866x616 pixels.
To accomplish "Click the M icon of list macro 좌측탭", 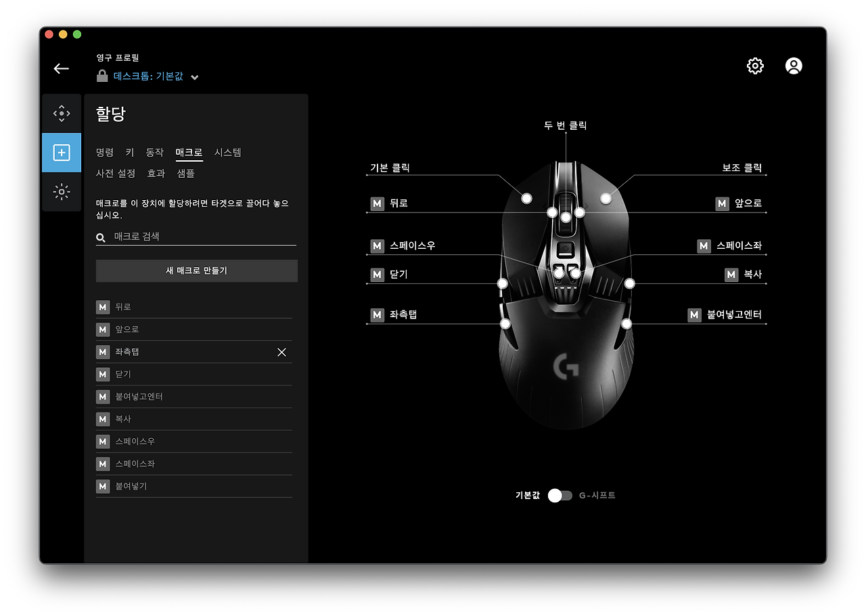I will (103, 352).
